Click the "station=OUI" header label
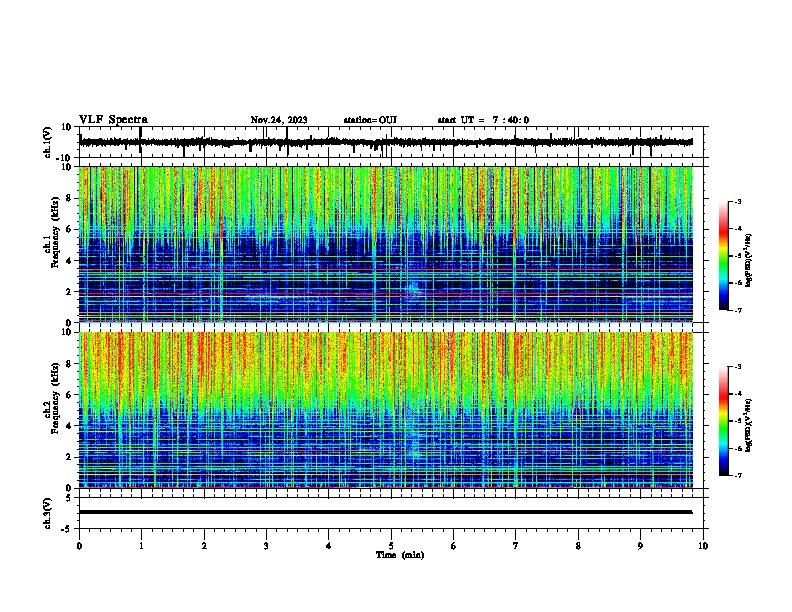This screenshot has height=612, width=792. (x=370, y=120)
